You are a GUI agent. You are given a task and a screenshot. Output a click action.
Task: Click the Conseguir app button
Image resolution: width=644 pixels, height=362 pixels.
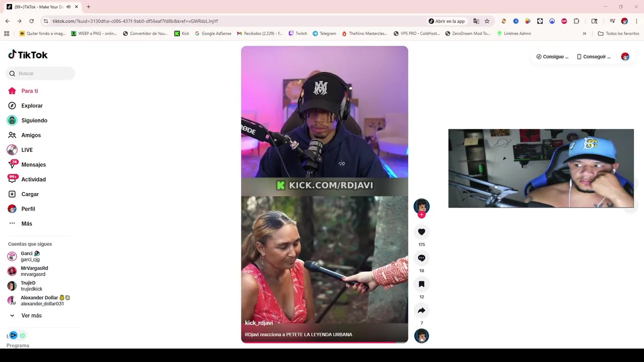point(593,57)
